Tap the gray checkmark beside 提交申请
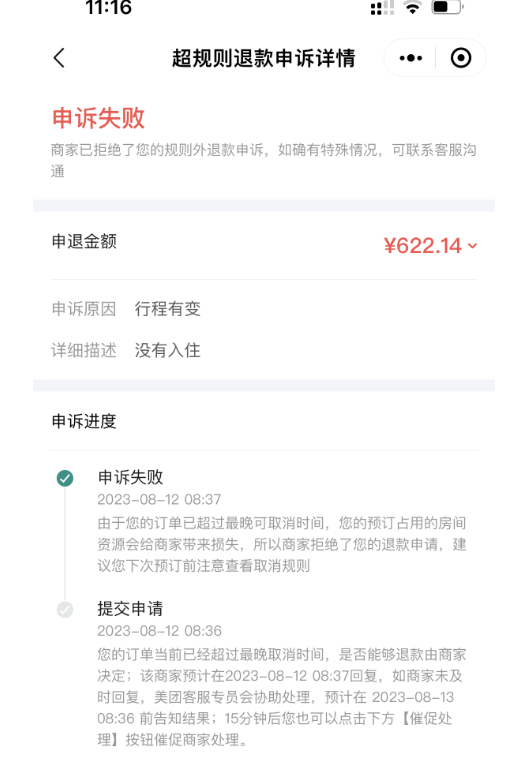Image resolution: width=532 pixels, height=771 pixels. (65, 610)
